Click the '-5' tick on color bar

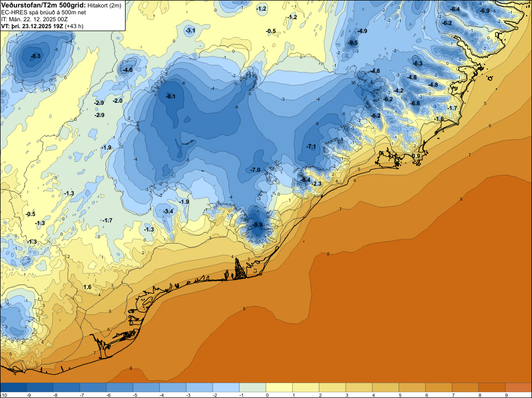click(x=135, y=395)
